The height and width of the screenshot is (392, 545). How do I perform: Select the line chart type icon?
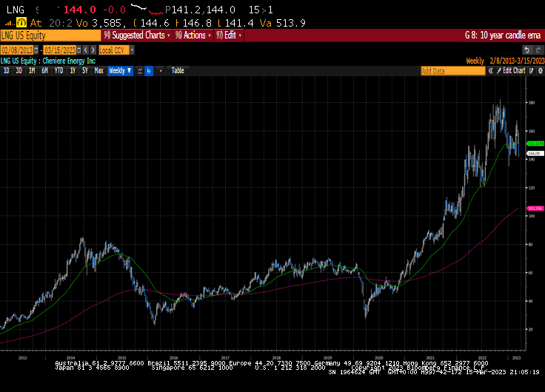[140, 71]
